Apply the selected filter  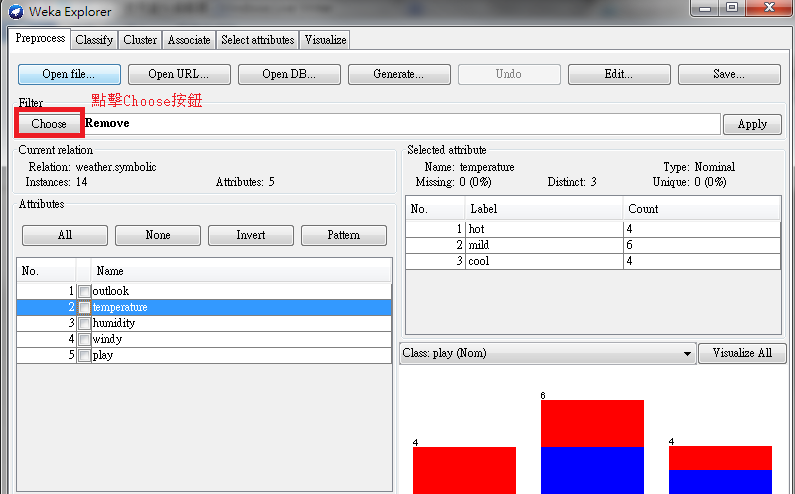(752, 124)
